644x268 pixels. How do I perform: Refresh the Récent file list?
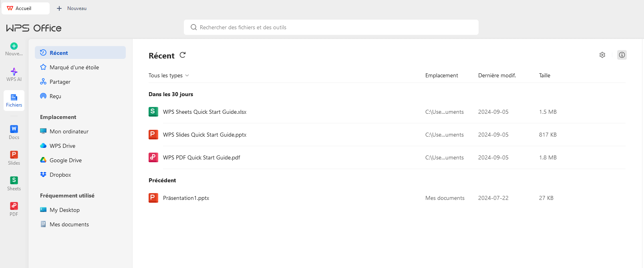183,55
